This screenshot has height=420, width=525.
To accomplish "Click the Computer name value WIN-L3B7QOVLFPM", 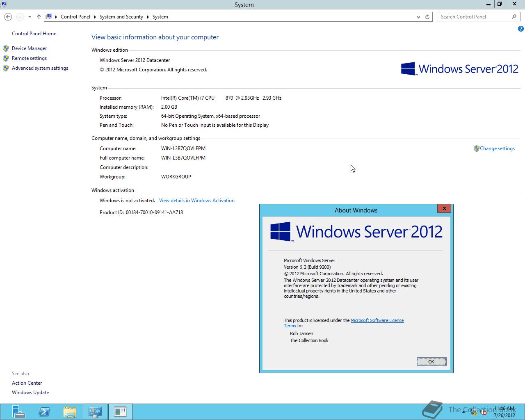I will click(x=183, y=148).
